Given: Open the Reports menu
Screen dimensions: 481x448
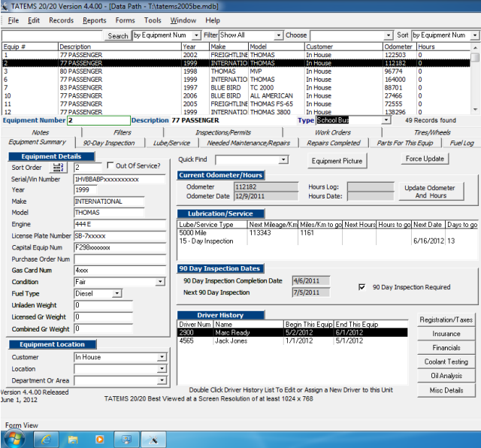Looking at the screenshot, I should pos(94,20).
